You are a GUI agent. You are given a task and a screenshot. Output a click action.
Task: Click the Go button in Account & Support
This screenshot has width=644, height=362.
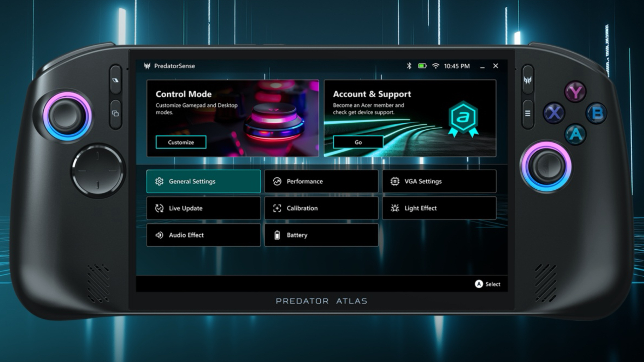(358, 142)
